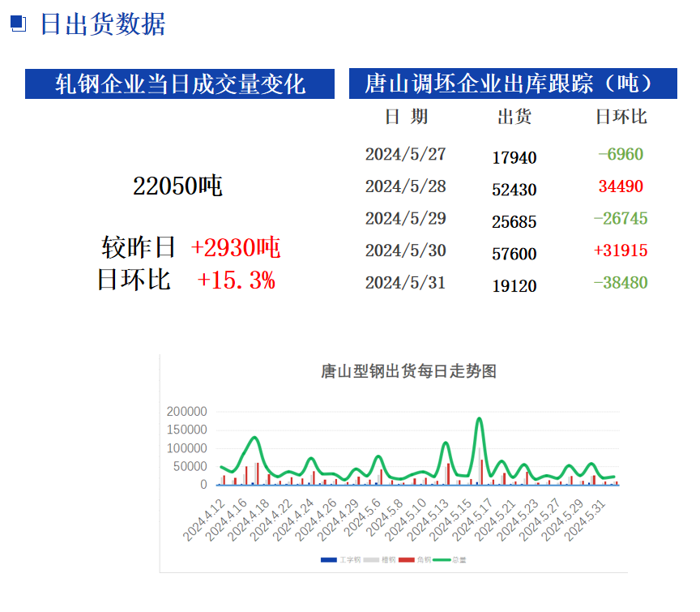
Task: Click the 轧钢企业当日成交量变化 header banner
Action: coord(180,83)
